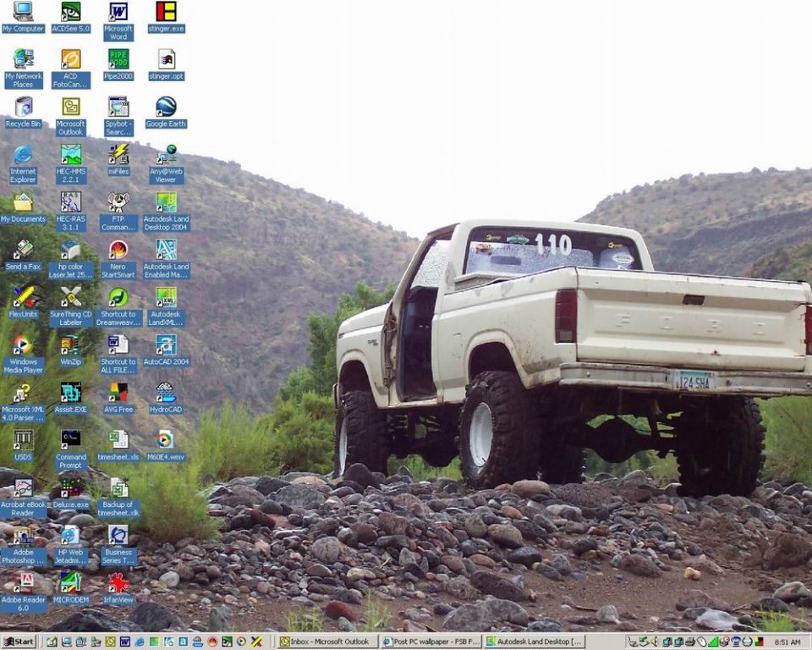Image resolution: width=812 pixels, height=650 pixels.
Task: Select the HEC-RAS 3.1.1 icon
Action: (70, 212)
